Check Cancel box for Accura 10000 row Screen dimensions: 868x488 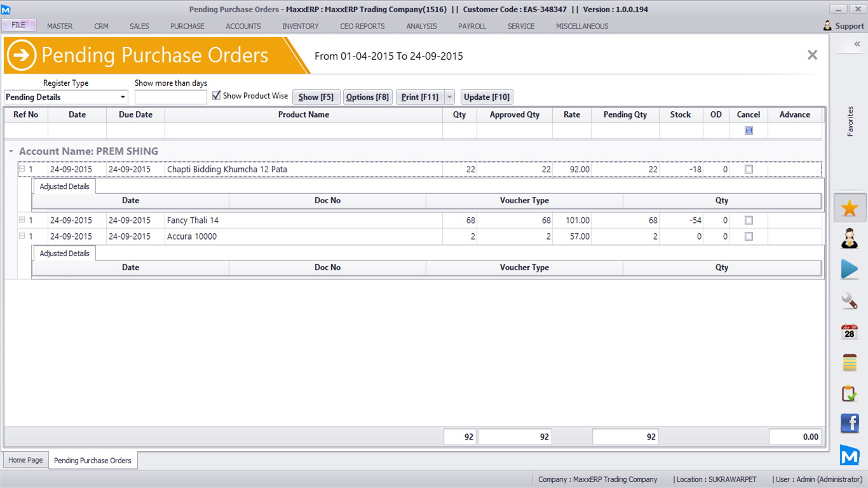click(749, 236)
